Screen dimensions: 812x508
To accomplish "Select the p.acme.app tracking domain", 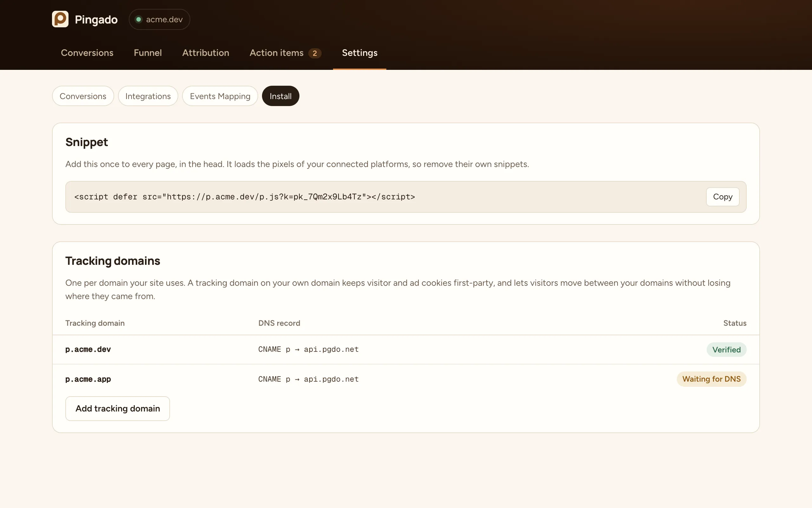I will [x=88, y=379].
